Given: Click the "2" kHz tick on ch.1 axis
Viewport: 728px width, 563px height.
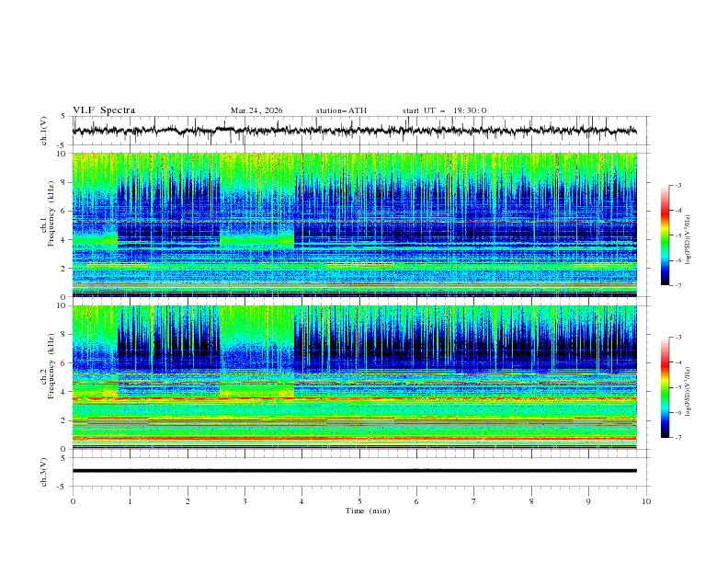Looking at the screenshot, I should coord(64,268).
